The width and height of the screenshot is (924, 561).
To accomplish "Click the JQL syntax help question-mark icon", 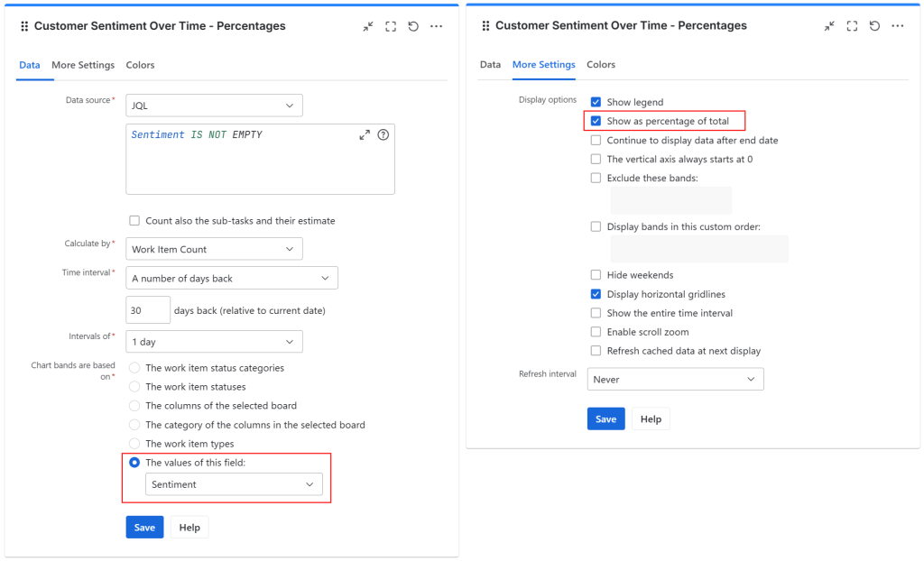I will (383, 135).
